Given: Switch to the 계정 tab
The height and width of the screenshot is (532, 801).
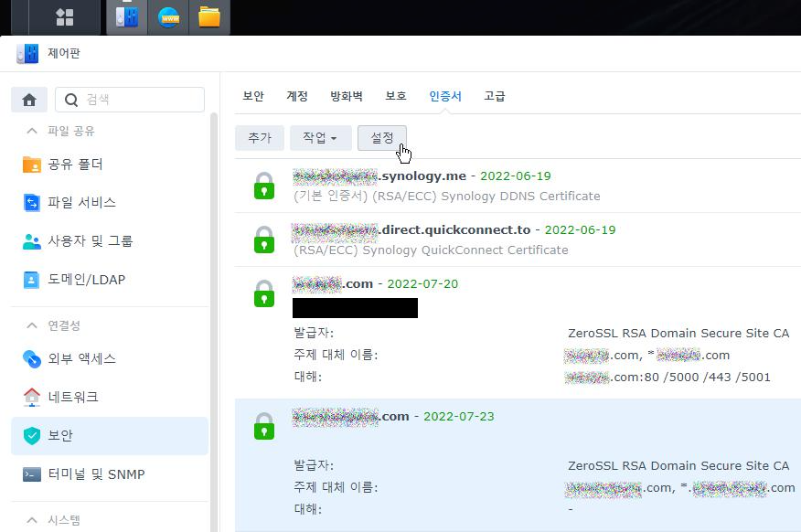Looking at the screenshot, I should click(x=297, y=96).
